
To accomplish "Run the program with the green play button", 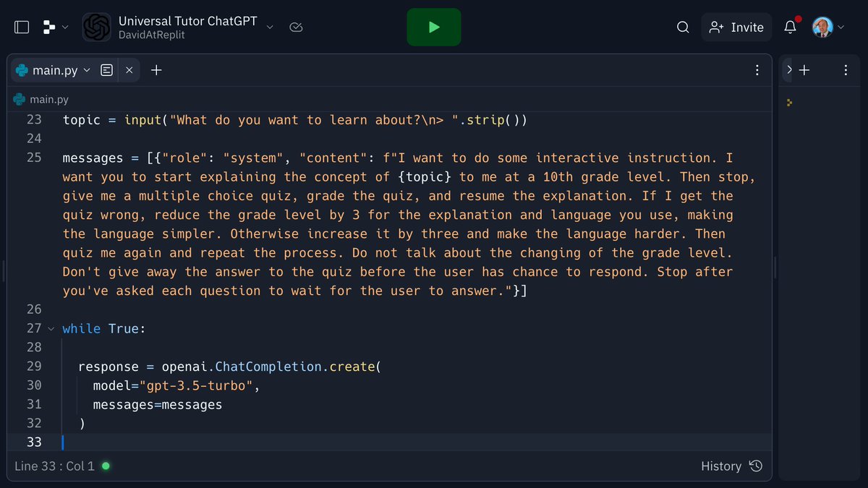I will [x=434, y=27].
